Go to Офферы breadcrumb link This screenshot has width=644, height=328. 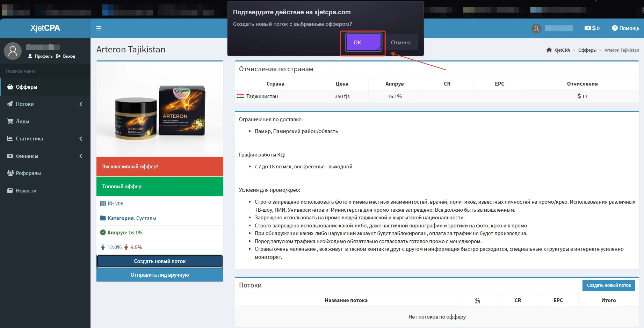tap(587, 50)
